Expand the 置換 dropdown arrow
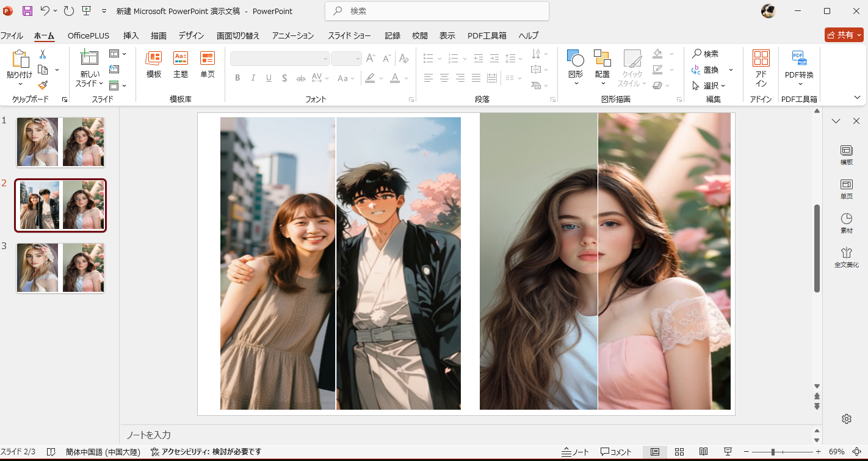The width and height of the screenshot is (868, 461). [x=731, y=70]
